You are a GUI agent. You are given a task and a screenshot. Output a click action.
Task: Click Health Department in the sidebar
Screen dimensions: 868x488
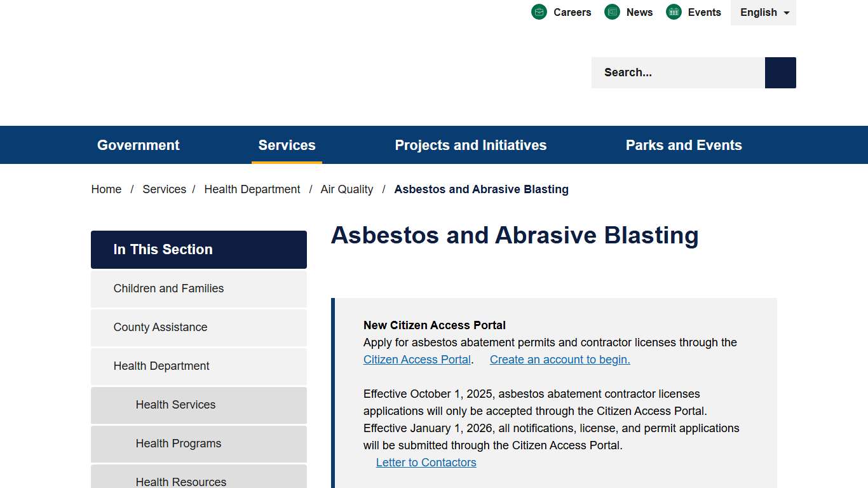click(x=161, y=366)
